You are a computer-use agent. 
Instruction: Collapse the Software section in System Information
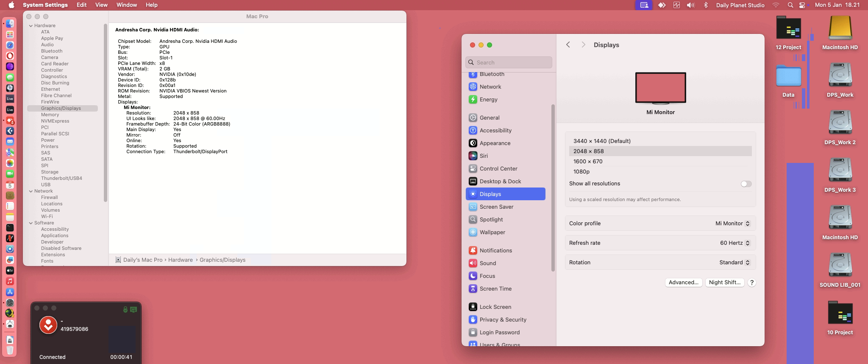point(31,223)
